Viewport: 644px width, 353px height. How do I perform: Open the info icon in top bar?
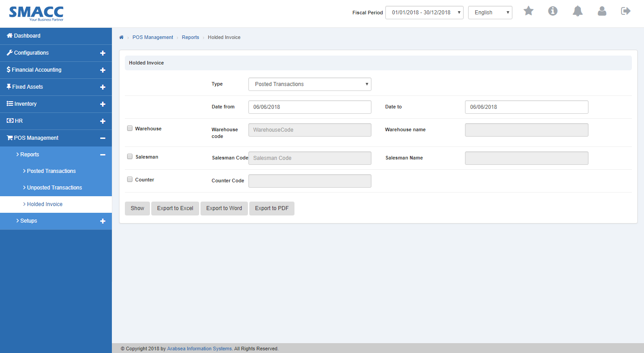(553, 11)
